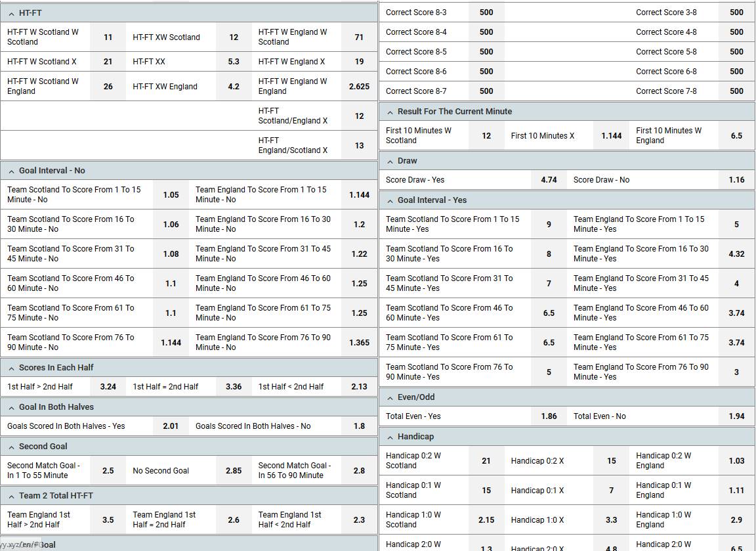Pick Handicap 0:2 X odds 15

click(612, 461)
